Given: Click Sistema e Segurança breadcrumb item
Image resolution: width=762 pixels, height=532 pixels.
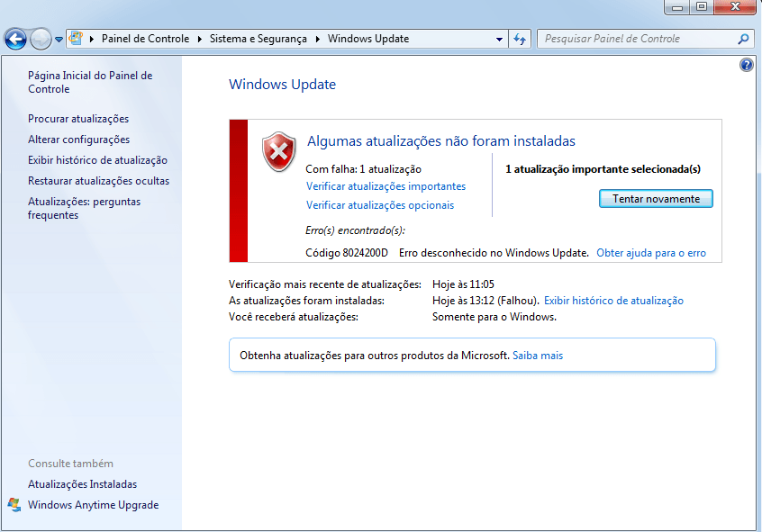Looking at the screenshot, I should [x=258, y=39].
